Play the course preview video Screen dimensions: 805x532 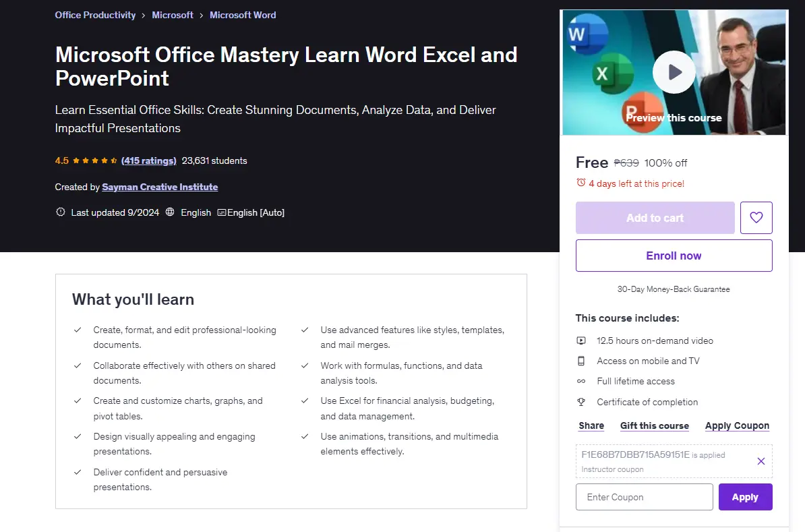coord(674,72)
